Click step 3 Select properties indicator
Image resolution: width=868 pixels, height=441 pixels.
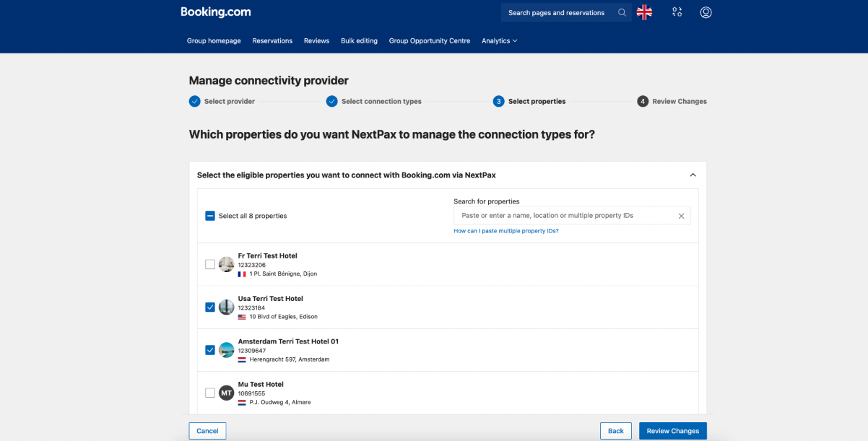(x=498, y=101)
